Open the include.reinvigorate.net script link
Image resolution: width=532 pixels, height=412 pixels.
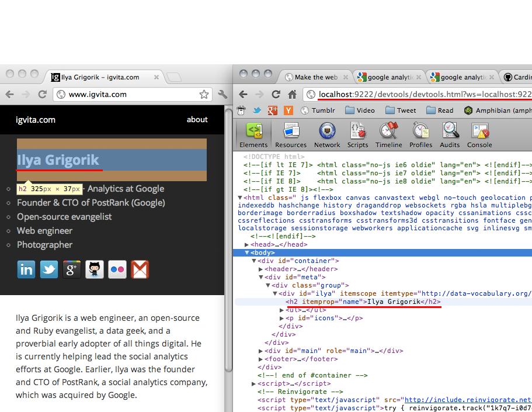pyautogui.click(x=468, y=400)
